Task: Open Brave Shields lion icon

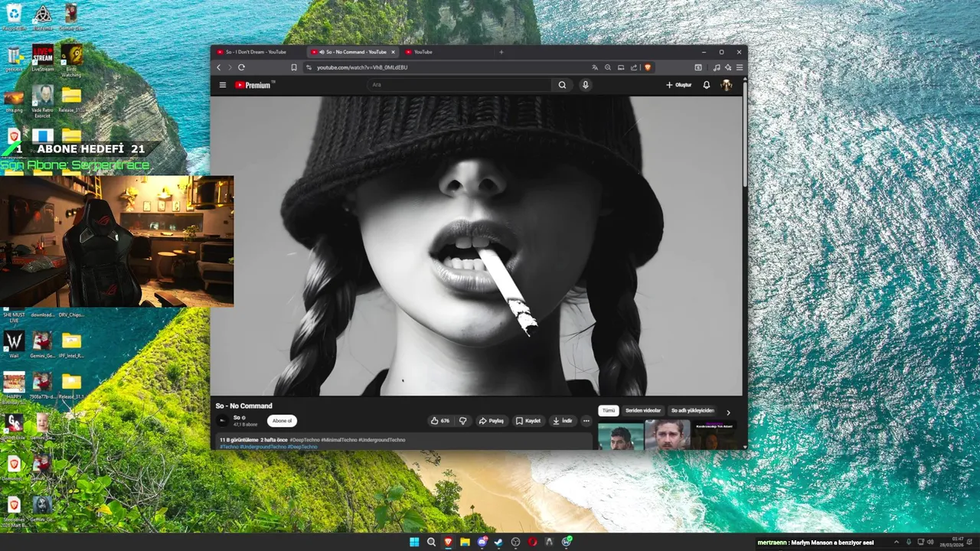Action: [648, 67]
